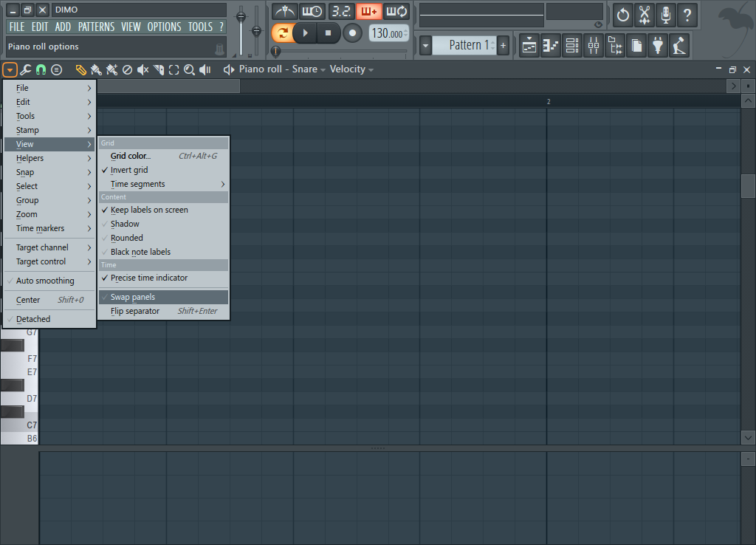Switch pattern/song mode toggle
756x545 pixels.
pyautogui.click(x=282, y=32)
